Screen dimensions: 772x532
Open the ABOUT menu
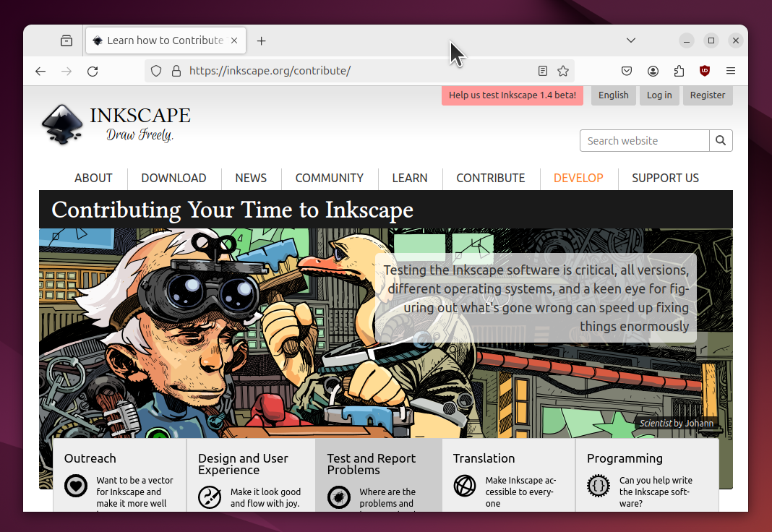tap(93, 178)
